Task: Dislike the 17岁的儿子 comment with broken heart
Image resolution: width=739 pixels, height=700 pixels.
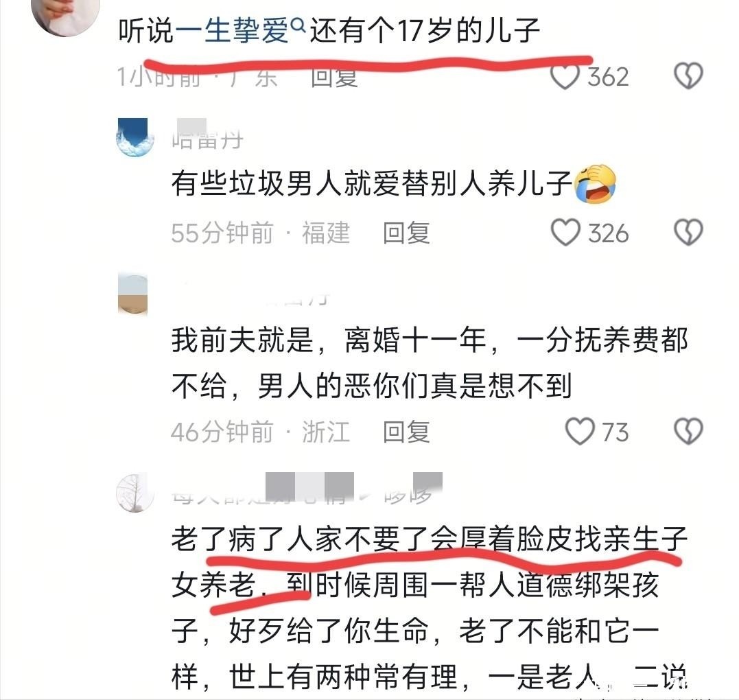Action: [x=689, y=75]
